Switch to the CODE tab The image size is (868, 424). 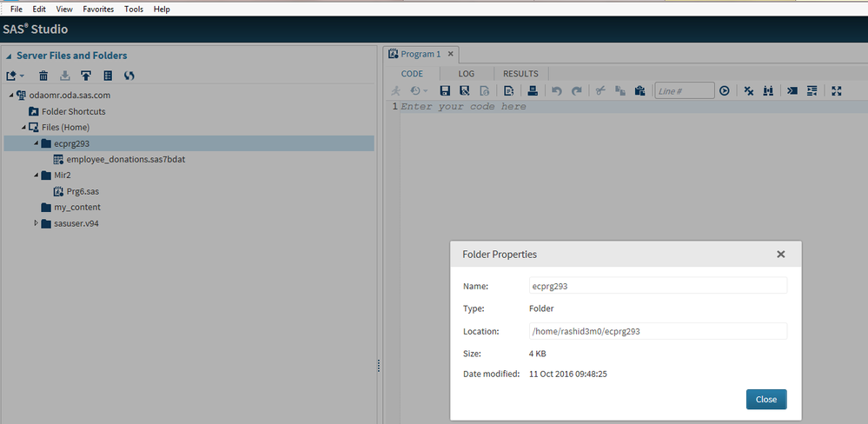pyautogui.click(x=412, y=74)
